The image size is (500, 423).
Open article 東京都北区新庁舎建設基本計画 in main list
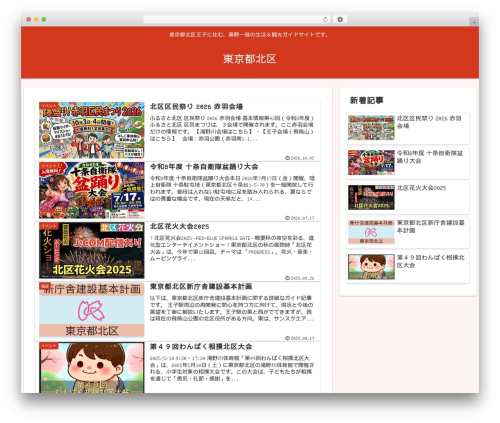point(201,287)
